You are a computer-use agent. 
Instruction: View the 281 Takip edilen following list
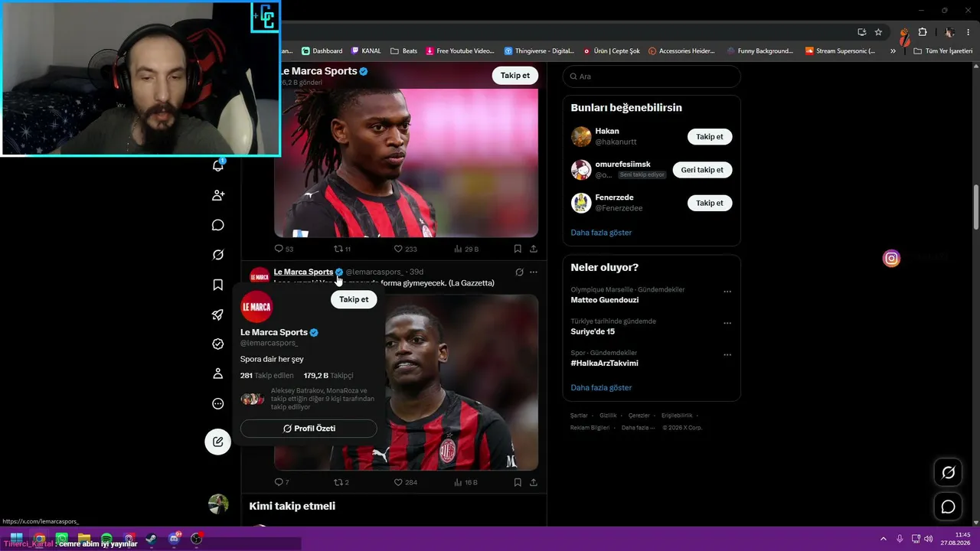coord(266,376)
